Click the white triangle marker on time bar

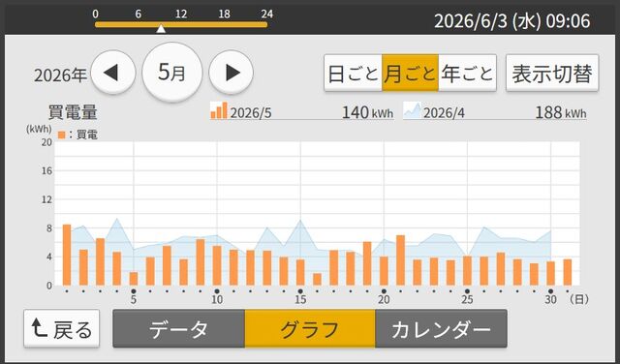tap(161, 29)
